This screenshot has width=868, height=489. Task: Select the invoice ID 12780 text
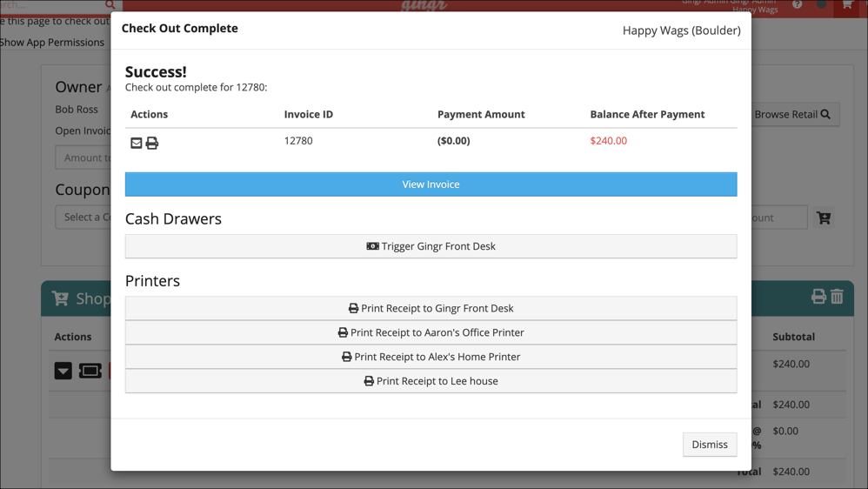[298, 141]
